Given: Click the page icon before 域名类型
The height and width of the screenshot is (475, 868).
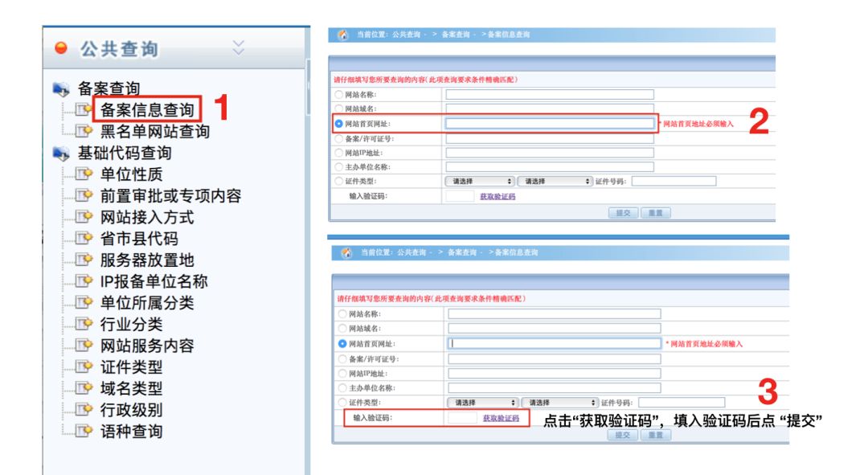Looking at the screenshot, I should pyautogui.click(x=84, y=388).
